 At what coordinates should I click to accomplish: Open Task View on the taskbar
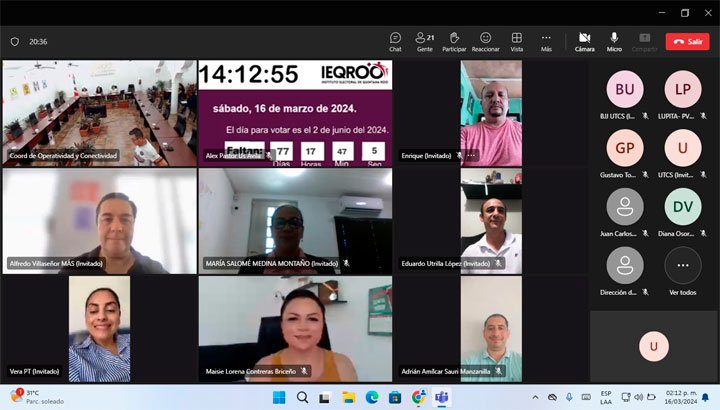325,397
